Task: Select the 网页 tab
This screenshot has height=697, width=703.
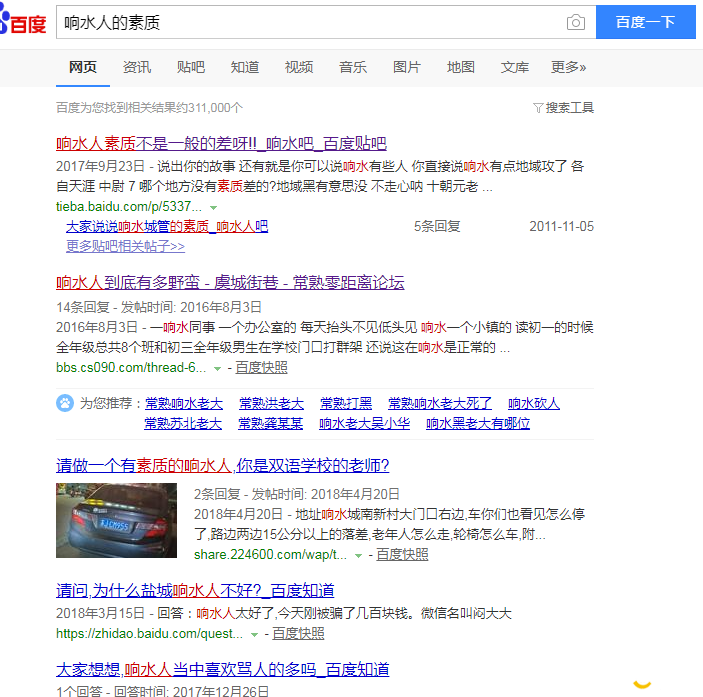Action: click(83, 67)
